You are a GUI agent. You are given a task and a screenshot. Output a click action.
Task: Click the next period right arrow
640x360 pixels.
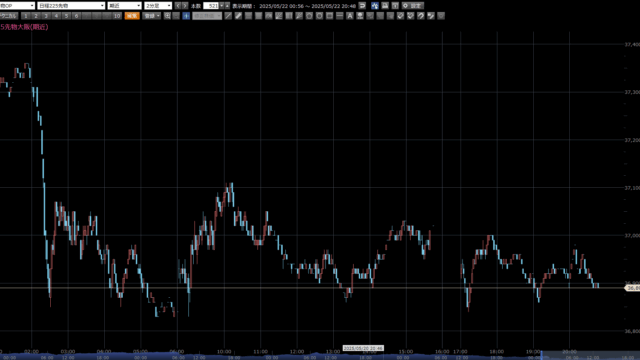pyautogui.click(x=185, y=6)
